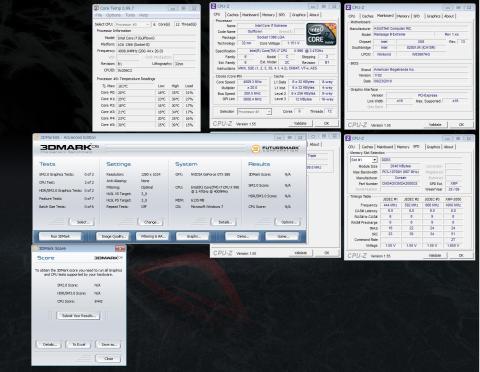Click Validate in the CPU-Z processor window

point(300,123)
